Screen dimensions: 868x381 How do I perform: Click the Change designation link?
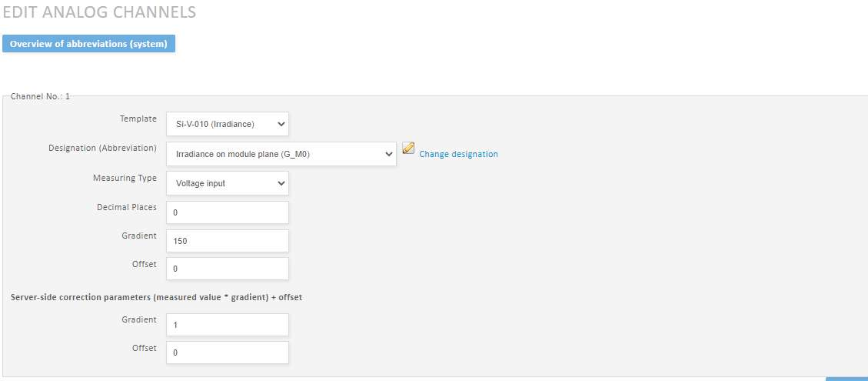(x=458, y=154)
